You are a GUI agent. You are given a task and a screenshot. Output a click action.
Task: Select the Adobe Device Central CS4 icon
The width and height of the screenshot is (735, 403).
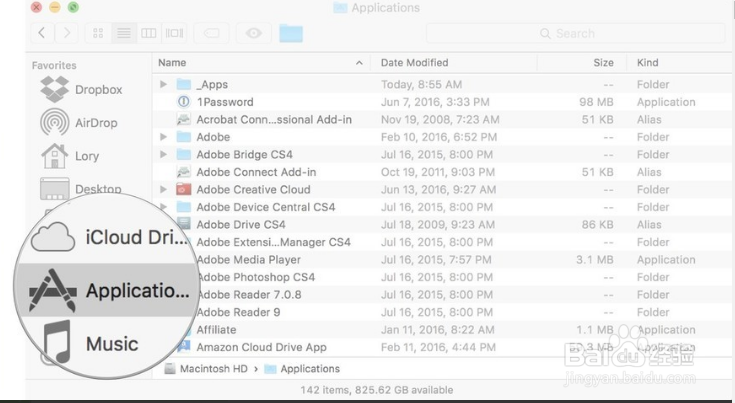pyautogui.click(x=183, y=207)
